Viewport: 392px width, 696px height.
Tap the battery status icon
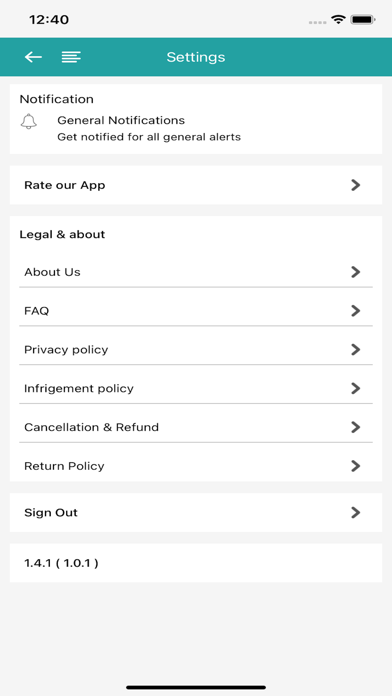click(363, 20)
